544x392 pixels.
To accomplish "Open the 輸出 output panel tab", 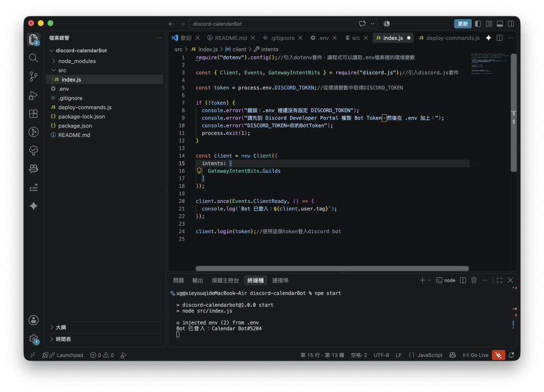I will (198, 280).
